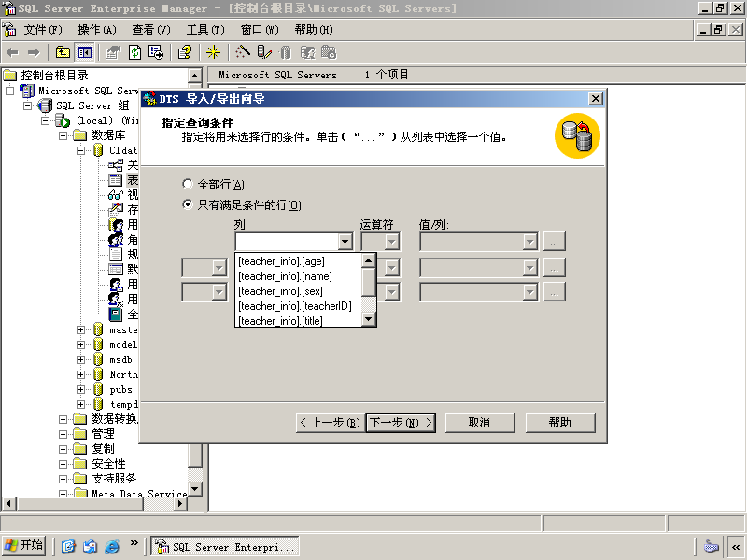Click the Forward arrow toolbar icon

tap(34, 52)
